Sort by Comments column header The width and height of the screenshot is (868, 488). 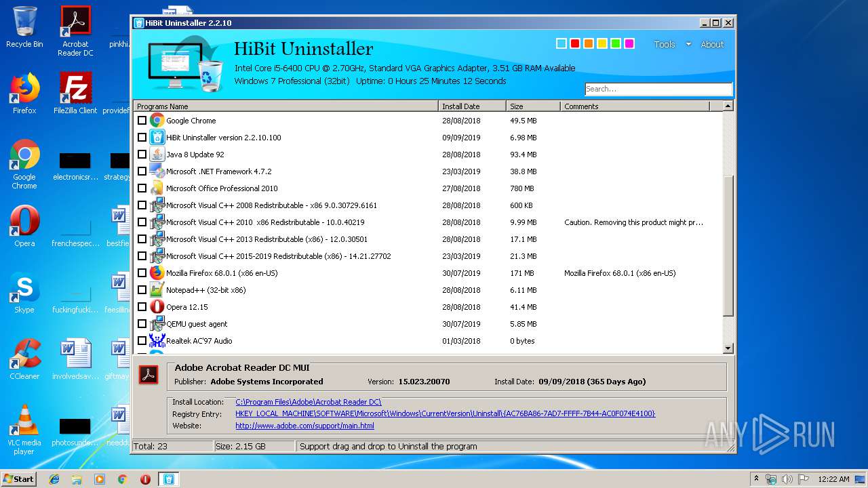click(x=635, y=106)
